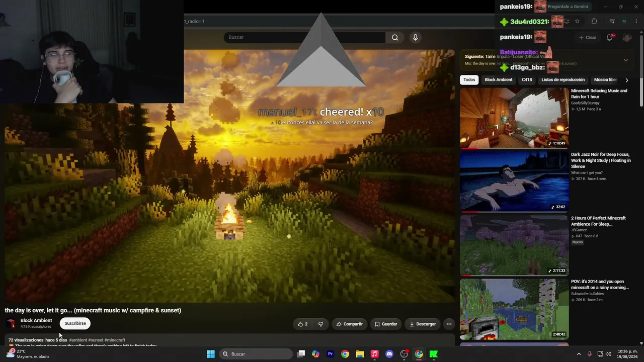Open the Block Ambient channel avatar
Image resolution: width=644 pixels, height=362 pixels.
tap(11, 323)
